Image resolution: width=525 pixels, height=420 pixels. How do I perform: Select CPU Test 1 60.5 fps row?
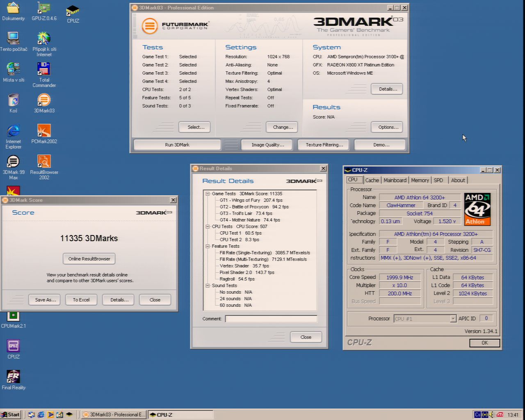point(241,233)
